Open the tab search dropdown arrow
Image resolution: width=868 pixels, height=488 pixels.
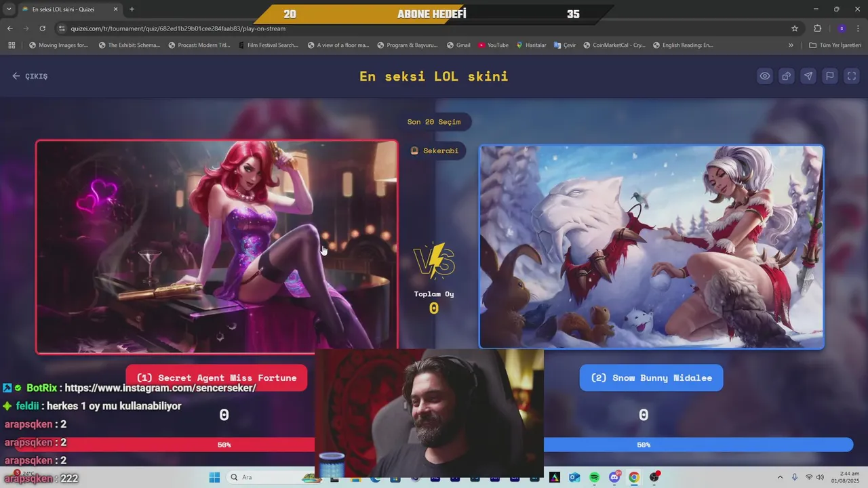[9, 9]
